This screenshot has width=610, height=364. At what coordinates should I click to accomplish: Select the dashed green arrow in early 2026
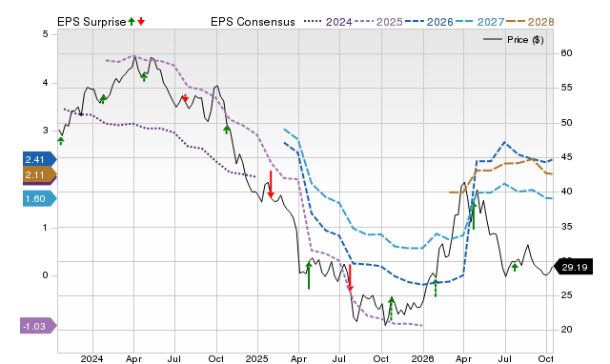pos(436,288)
